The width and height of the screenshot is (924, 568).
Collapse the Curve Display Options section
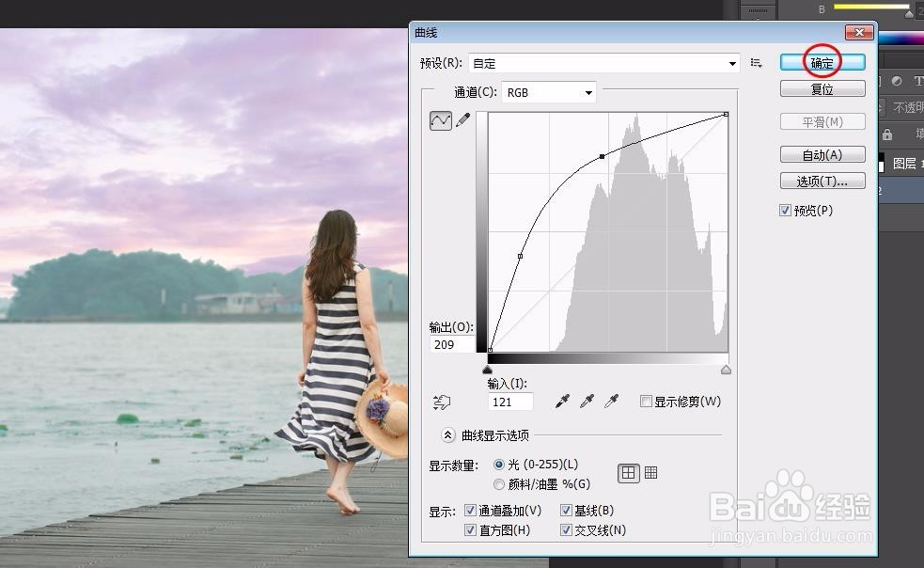point(447,435)
